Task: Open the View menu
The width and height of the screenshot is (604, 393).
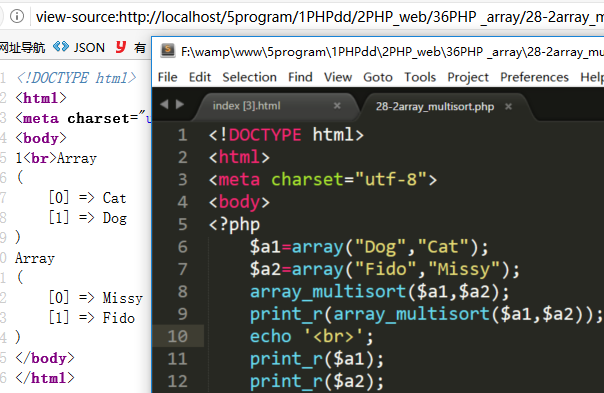Action: tap(338, 77)
